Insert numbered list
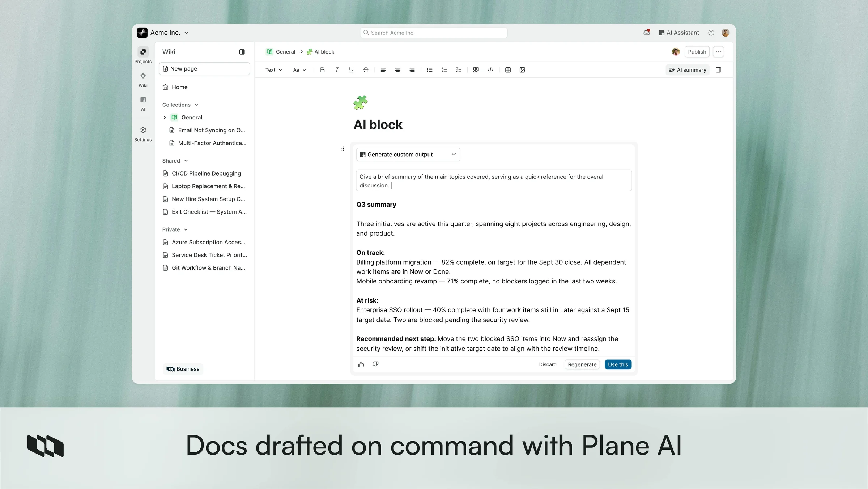This screenshot has width=868, height=489. click(x=444, y=70)
